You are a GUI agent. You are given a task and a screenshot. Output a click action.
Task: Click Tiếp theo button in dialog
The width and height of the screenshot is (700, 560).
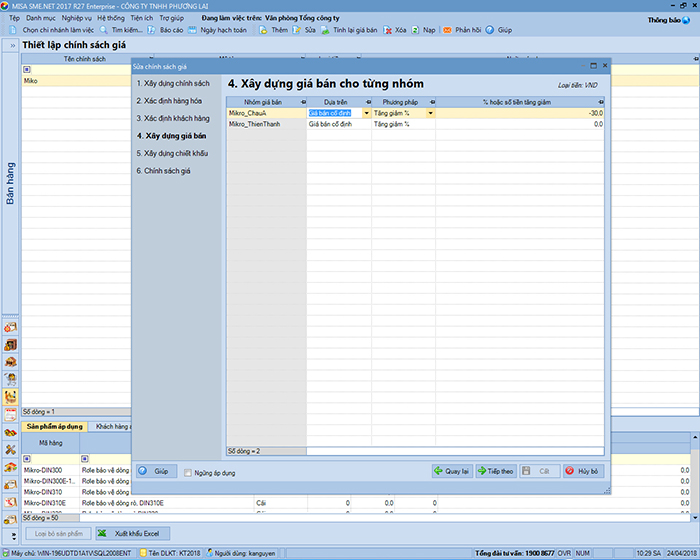[x=496, y=471]
